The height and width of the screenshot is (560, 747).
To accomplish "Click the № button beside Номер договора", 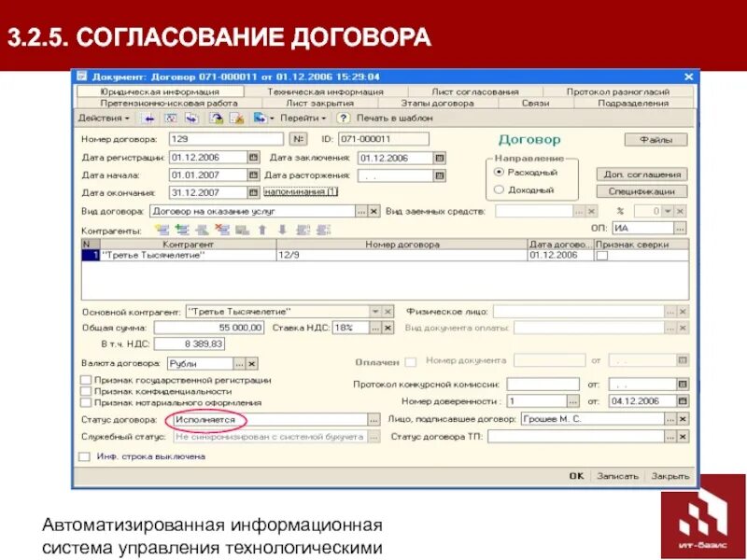I will pyautogui.click(x=298, y=139).
